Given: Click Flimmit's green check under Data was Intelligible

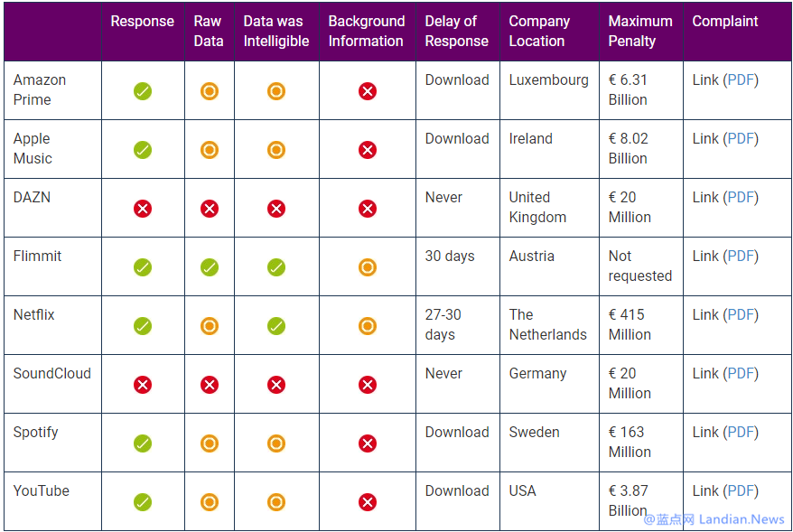Looking at the screenshot, I should click(276, 267).
